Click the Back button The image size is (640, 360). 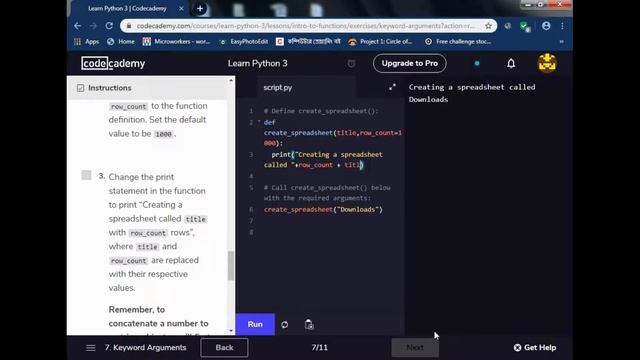tap(224, 347)
